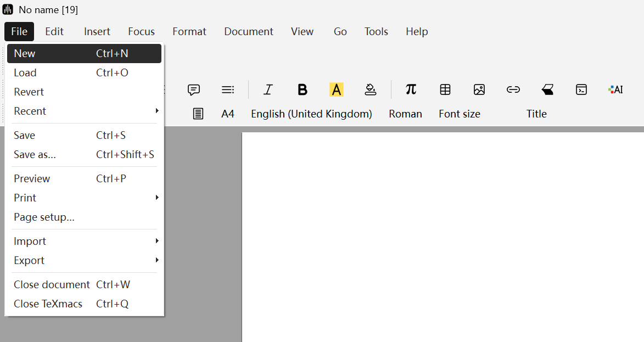The image size is (644, 342).
Task: Toggle bold formatting
Action: click(303, 89)
